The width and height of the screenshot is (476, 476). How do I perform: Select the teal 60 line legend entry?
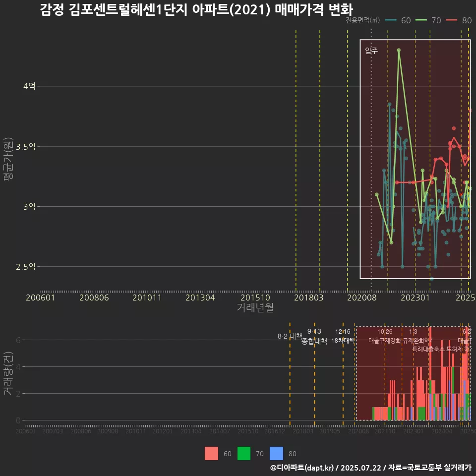398,20
